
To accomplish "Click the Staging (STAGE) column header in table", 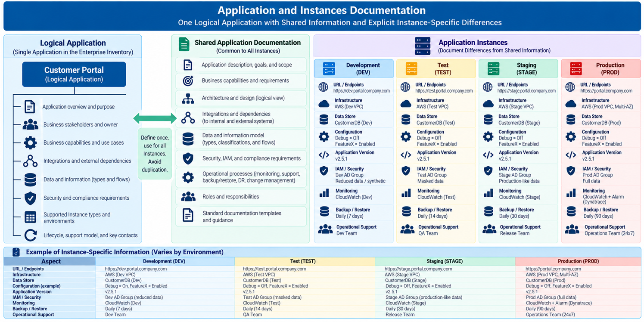I will (445, 261).
